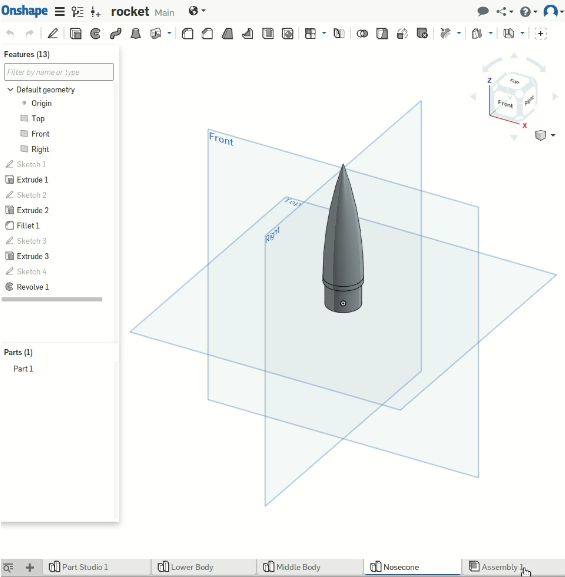Select the Plane tool
Image resolution: width=565 pixels, height=577 pixels.
click(x=477, y=34)
